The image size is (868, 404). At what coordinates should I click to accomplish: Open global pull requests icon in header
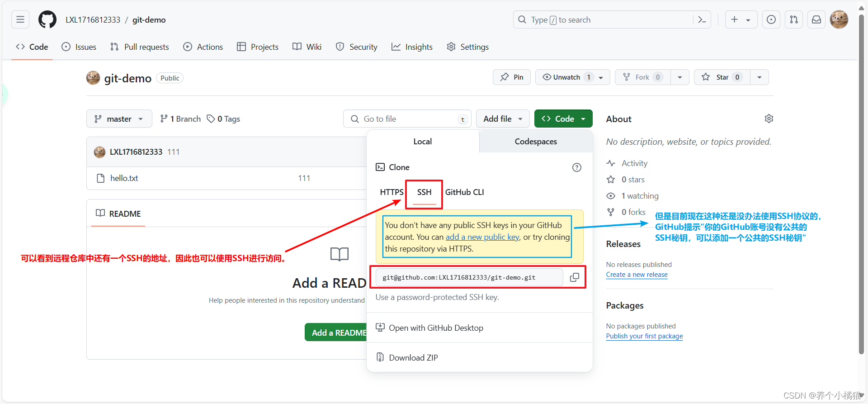click(x=794, y=19)
